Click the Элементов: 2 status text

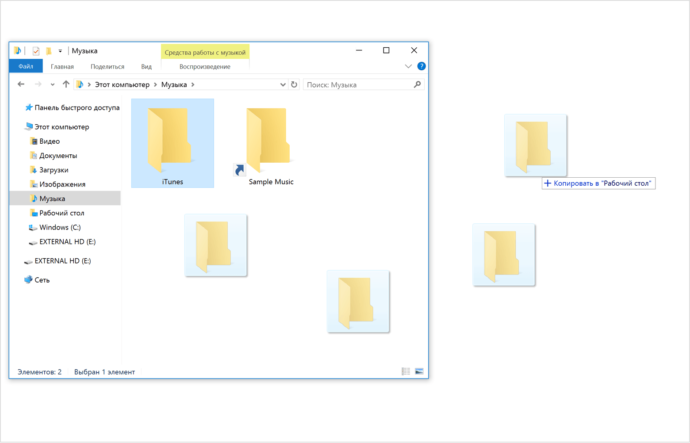click(x=40, y=372)
